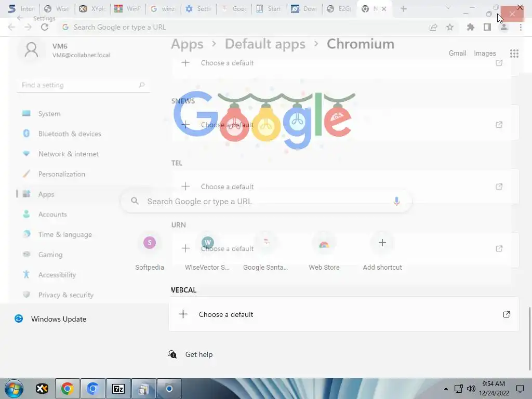
Task: Open the Gmail link
Action: coord(457,54)
